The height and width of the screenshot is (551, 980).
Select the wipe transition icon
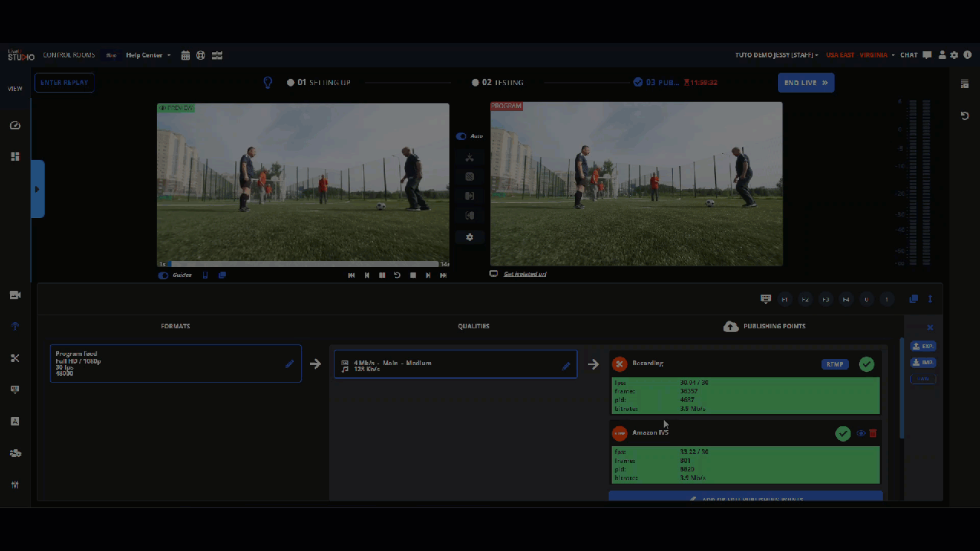pos(469,196)
